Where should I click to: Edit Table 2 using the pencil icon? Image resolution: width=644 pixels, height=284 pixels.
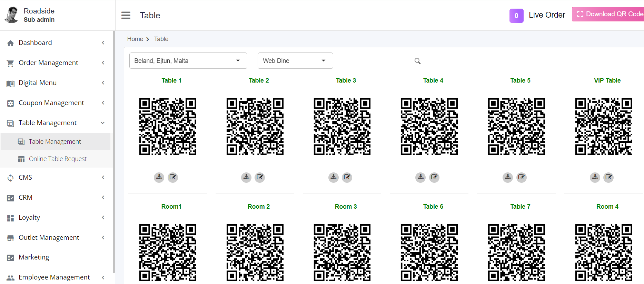pos(260,177)
